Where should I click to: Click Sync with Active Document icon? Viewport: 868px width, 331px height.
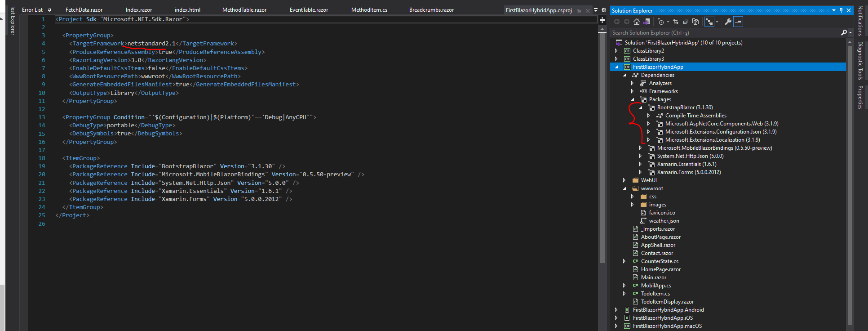tap(676, 22)
